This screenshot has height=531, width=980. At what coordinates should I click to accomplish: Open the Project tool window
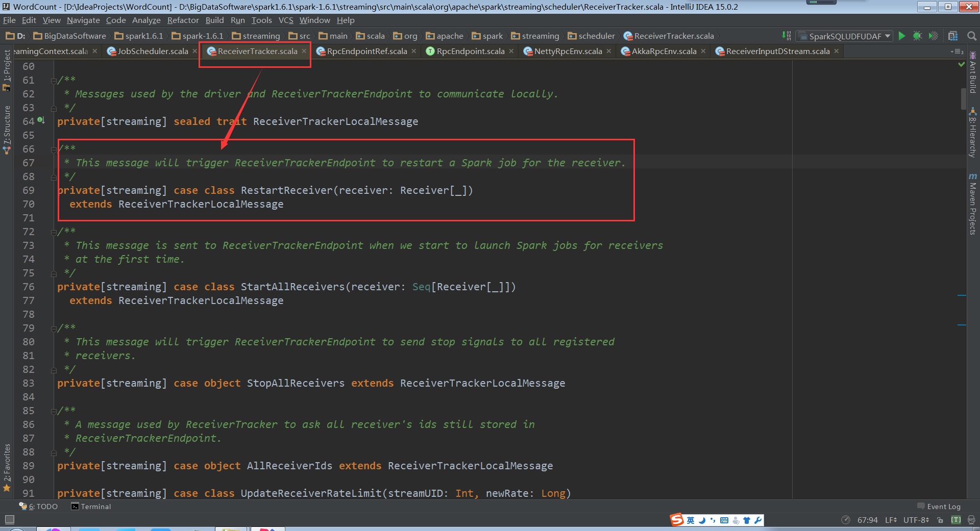click(7, 70)
